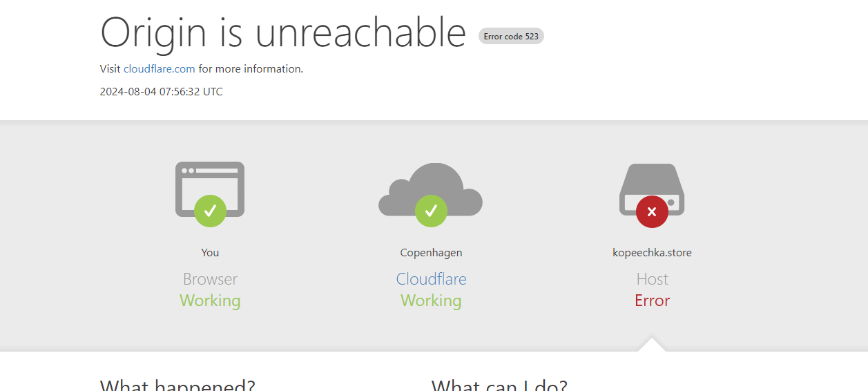
Task: Click the Host label
Action: 652,279
